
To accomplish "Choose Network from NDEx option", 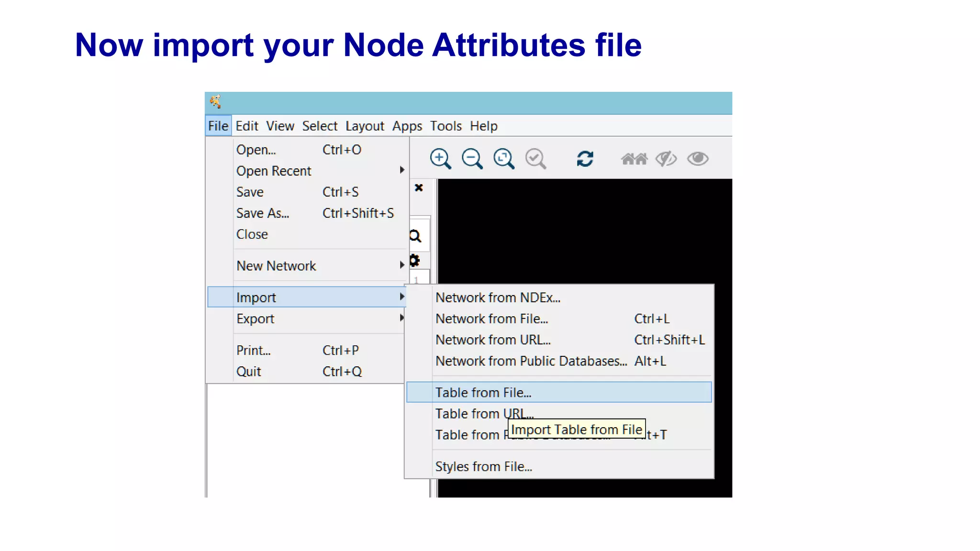I will 498,298.
